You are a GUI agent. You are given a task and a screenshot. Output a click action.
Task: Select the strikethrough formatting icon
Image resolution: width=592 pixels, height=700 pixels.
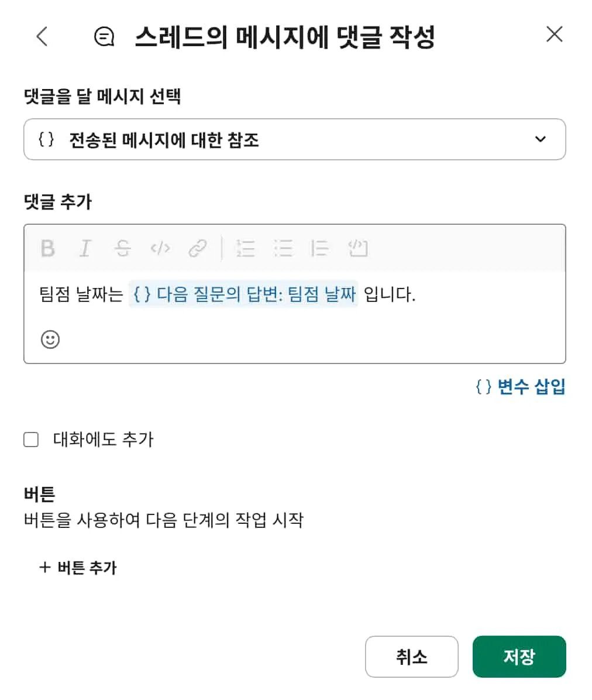(123, 249)
